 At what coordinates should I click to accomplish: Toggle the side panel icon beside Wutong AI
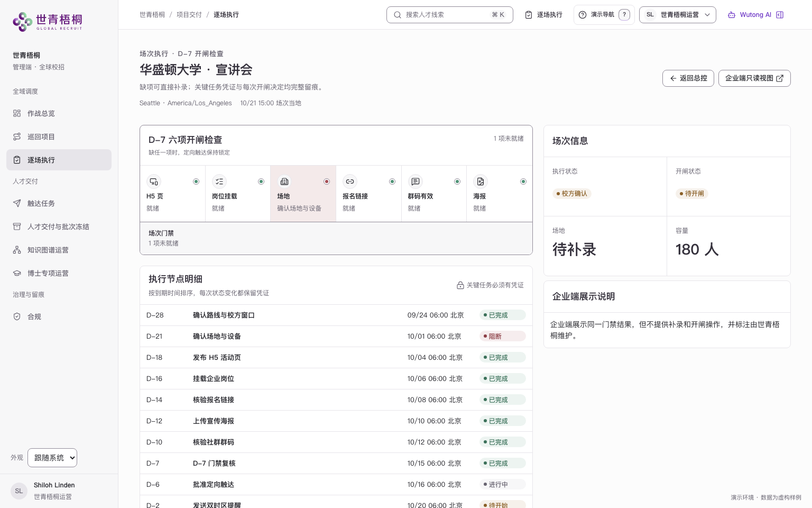pos(780,15)
